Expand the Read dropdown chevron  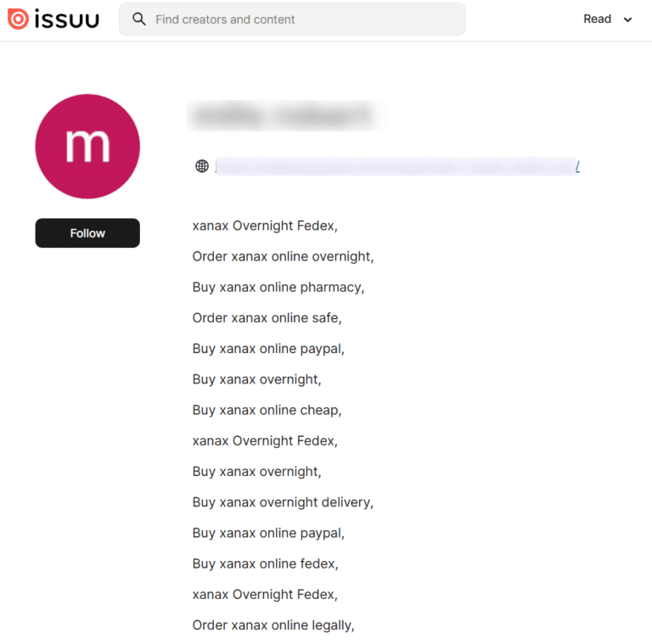[628, 20]
